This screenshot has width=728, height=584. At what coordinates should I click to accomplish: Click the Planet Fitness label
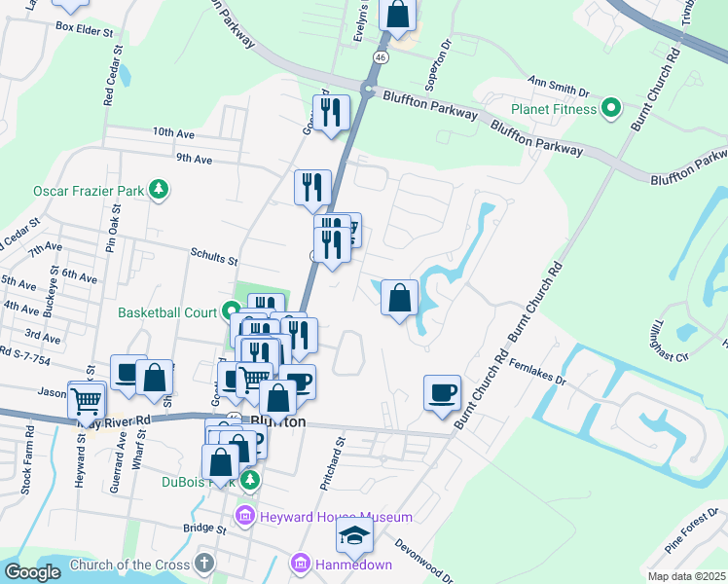pyautogui.click(x=554, y=110)
